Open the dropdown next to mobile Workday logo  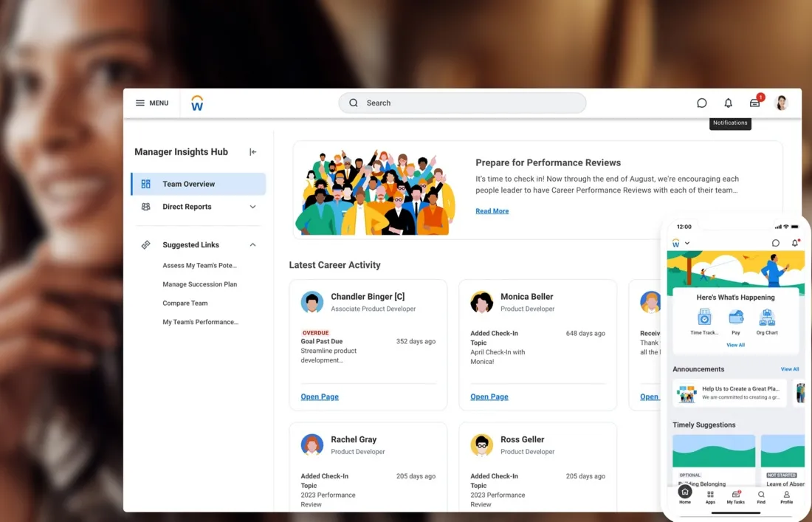point(687,243)
